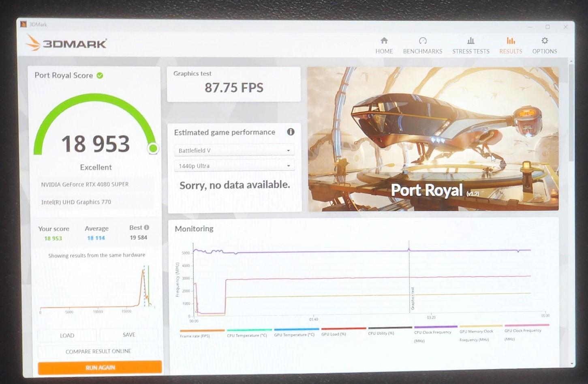Click the NVIDIA GeForce RTX 4080 SUPER entry
This screenshot has height=384, width=588.
point(85,184)
